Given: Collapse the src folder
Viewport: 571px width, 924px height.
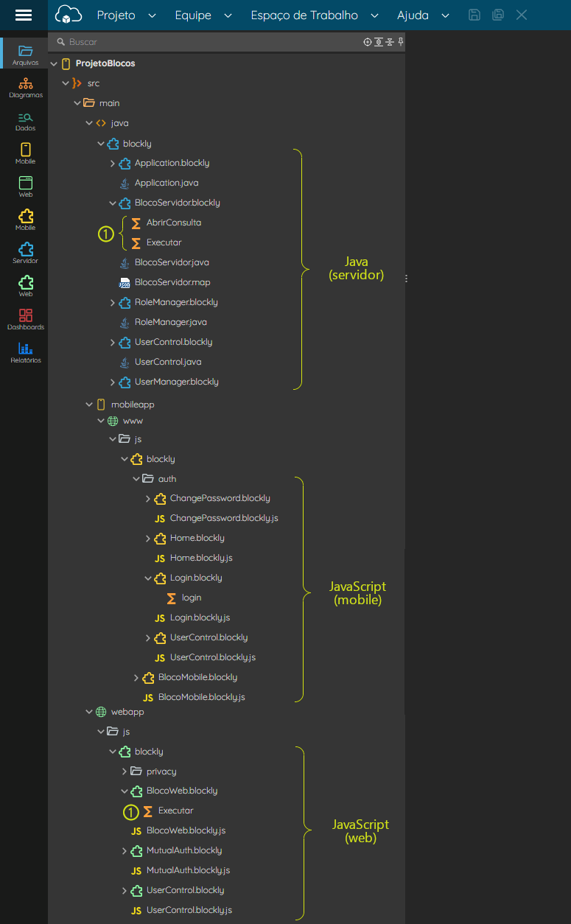Looking at the screenshot, I should click(x=66, y=83).
